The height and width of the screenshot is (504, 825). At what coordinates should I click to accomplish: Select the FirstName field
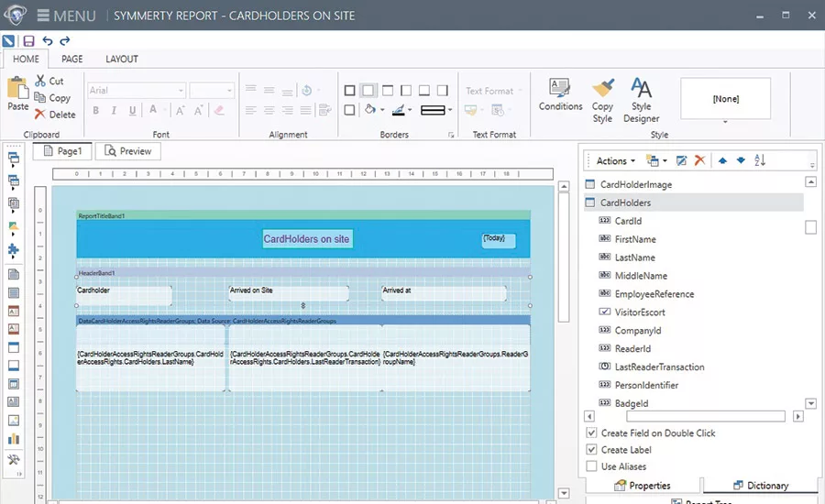point(635,239)
